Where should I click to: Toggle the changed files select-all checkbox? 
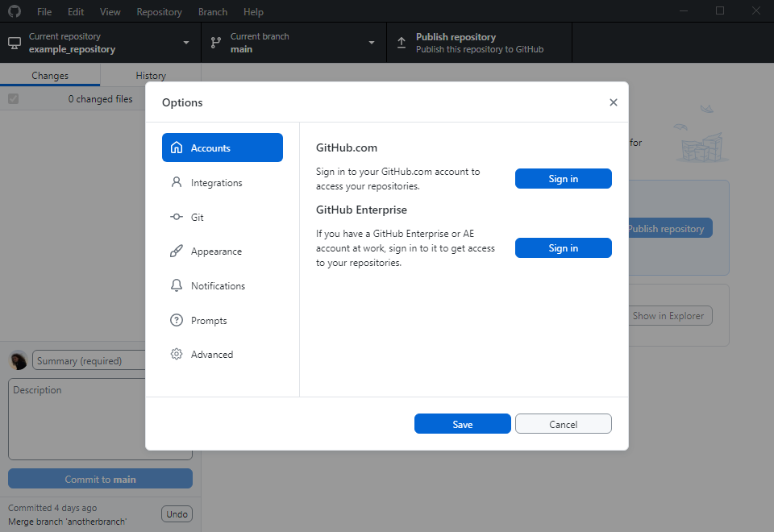[14, 98]
